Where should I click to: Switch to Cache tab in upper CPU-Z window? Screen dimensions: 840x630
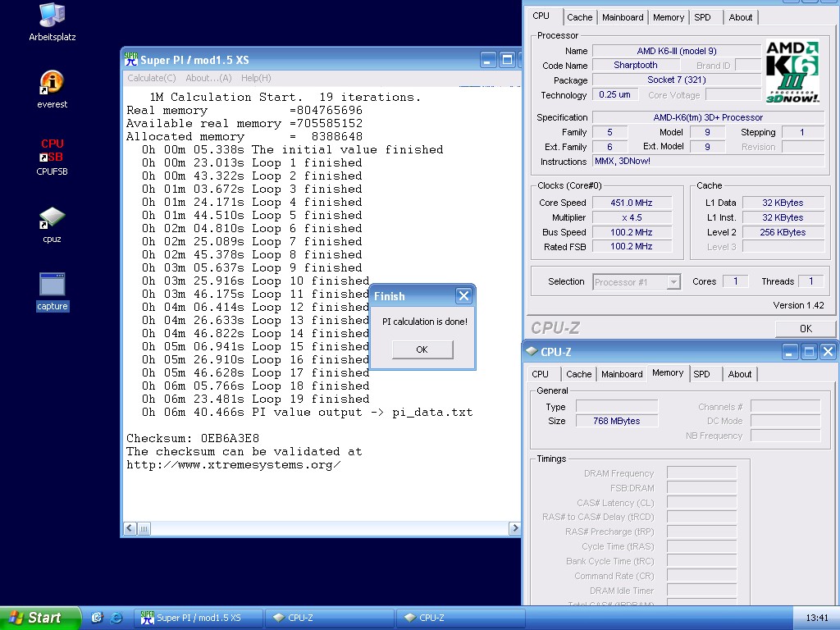[x=580, y=17]
